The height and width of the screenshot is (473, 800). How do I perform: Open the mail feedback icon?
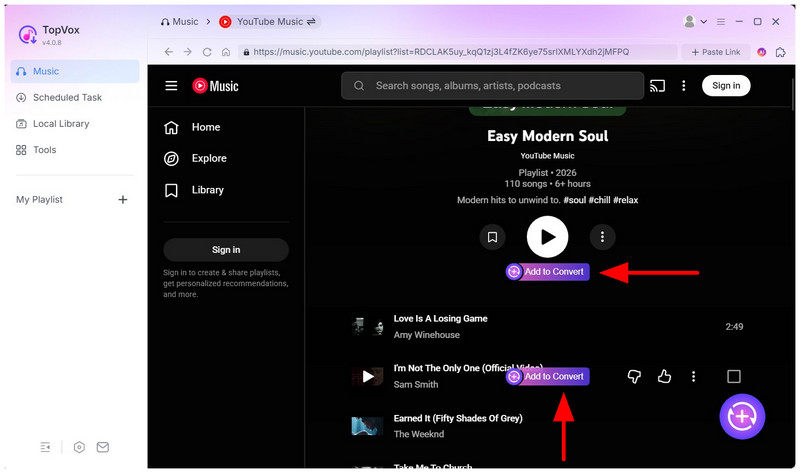(103, 447)
